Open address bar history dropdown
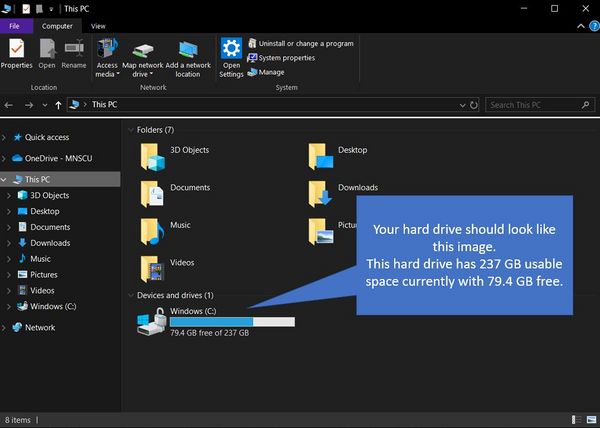Viewport: 600px width, 428px height. [462, 105]
